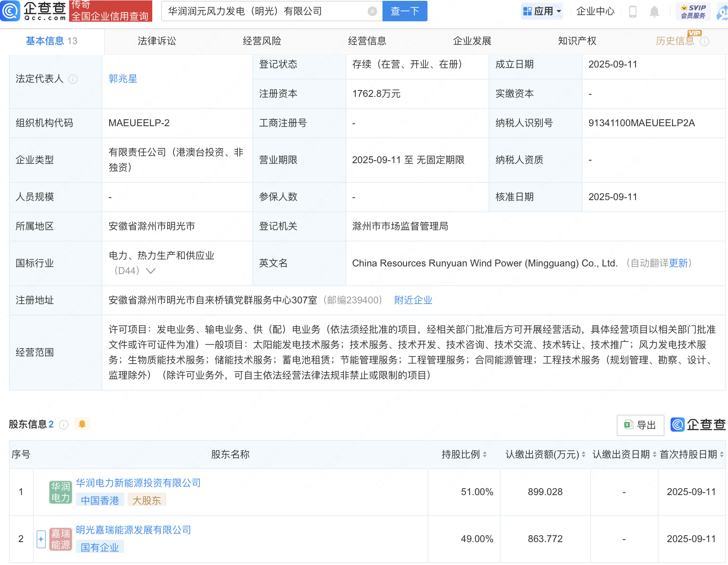Click 嘉瑞能源 company logo thumbnail
The width and height of the screenshot is (728, 565).
60,539
